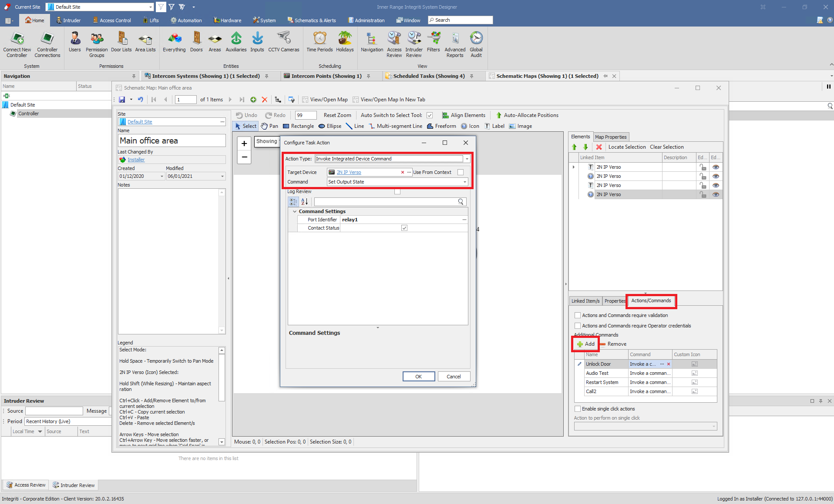Click the Save icon in map toolbar
834x504 pixels.
tap(122, 100)
